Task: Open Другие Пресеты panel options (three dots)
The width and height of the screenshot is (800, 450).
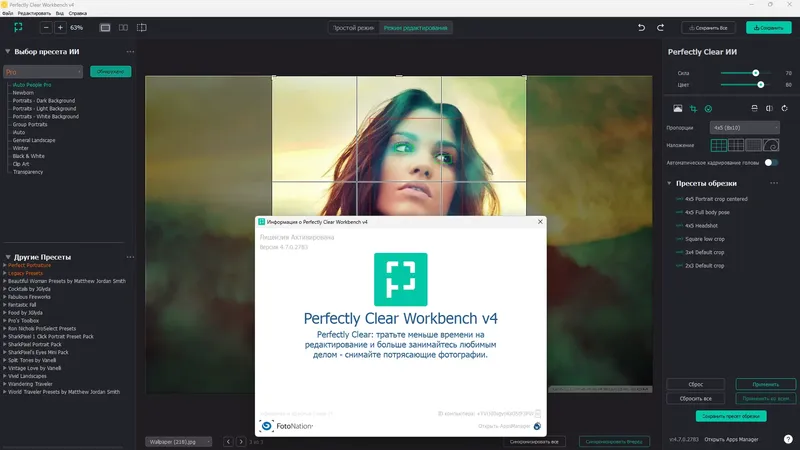Action: 130,257
